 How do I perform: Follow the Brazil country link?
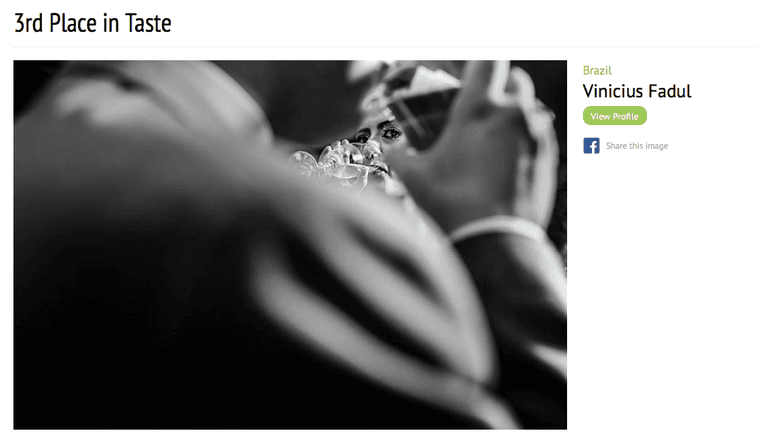[597, 71]
